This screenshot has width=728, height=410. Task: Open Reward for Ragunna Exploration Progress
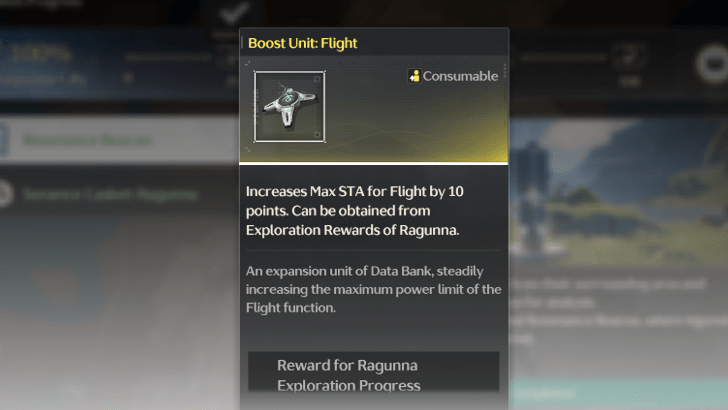click(x=373, y=372)
